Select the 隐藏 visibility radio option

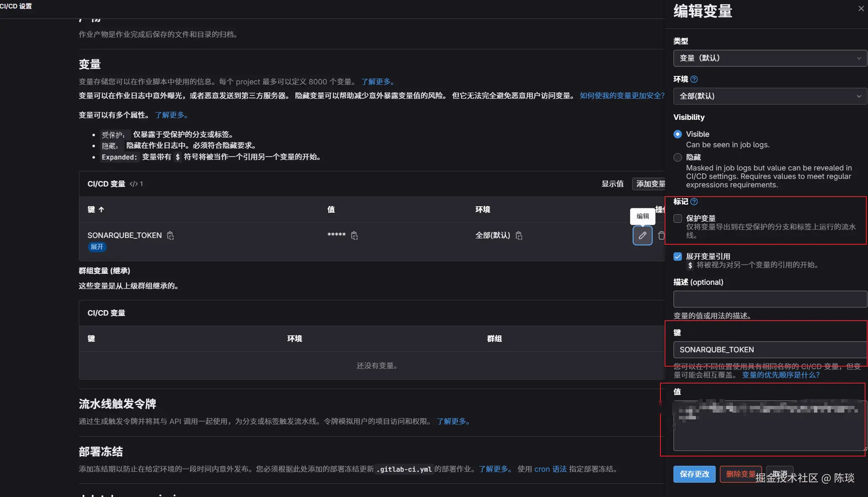pyautogui.click(x=678, y=157)
